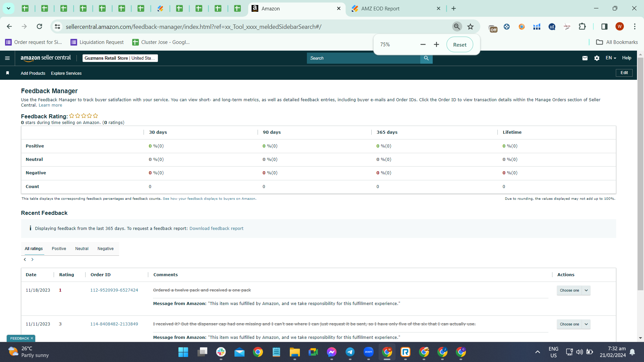Reload the Seller Central page
644x362 pixels.
pyautogui.click(x=39, y=26)
